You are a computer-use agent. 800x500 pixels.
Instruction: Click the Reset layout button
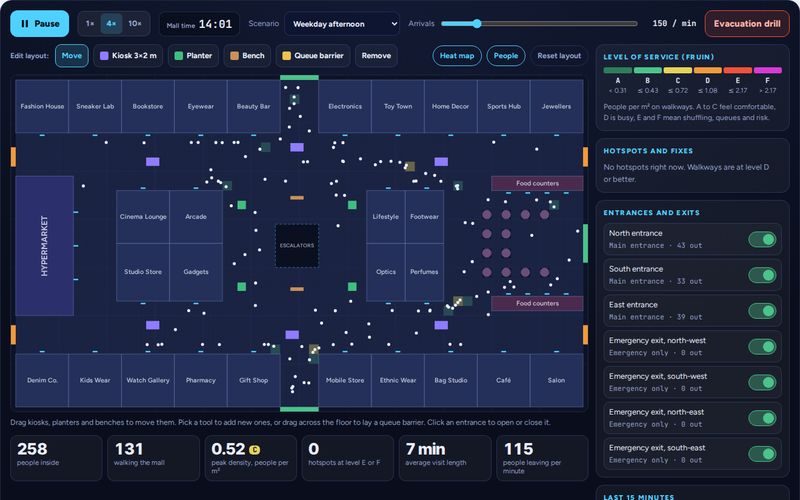point(559,56)
